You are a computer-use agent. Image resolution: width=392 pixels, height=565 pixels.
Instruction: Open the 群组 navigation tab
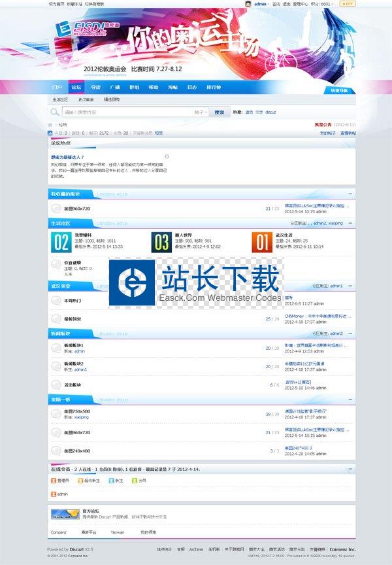coord(135,87)
